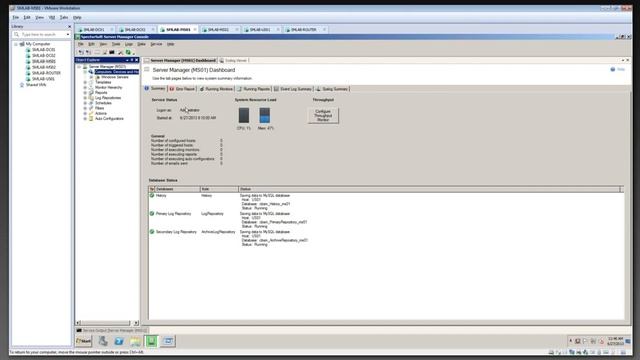Viewport: 640px width, 360px height.
Task: Select the Windows Servers tree item
Action: (x=115, y=77)
